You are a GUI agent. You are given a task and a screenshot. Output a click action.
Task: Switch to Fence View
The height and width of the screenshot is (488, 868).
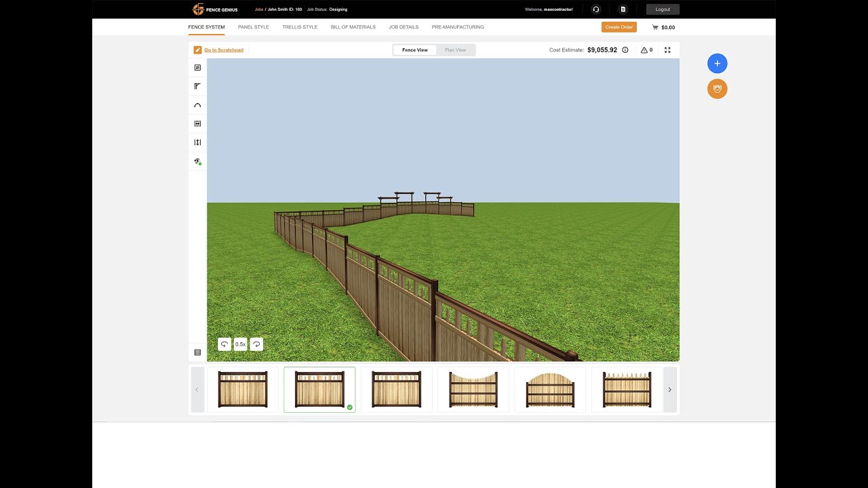(415, 50)
